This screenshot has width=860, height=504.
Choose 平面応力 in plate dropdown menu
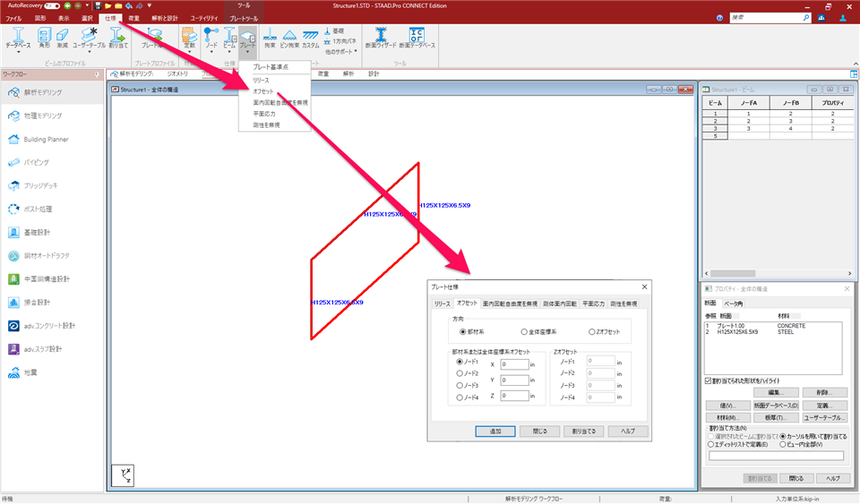[x=264, y=114]
